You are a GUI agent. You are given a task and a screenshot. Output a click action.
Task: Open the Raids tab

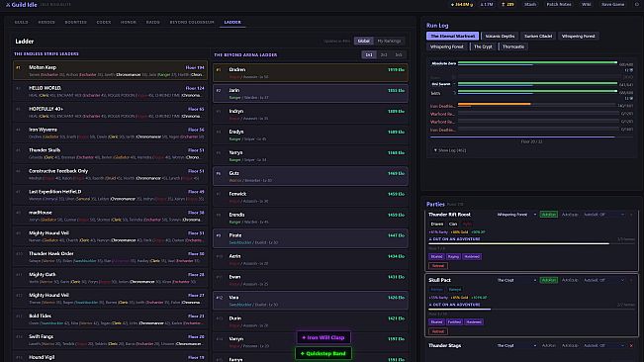(x=153, y=22)
